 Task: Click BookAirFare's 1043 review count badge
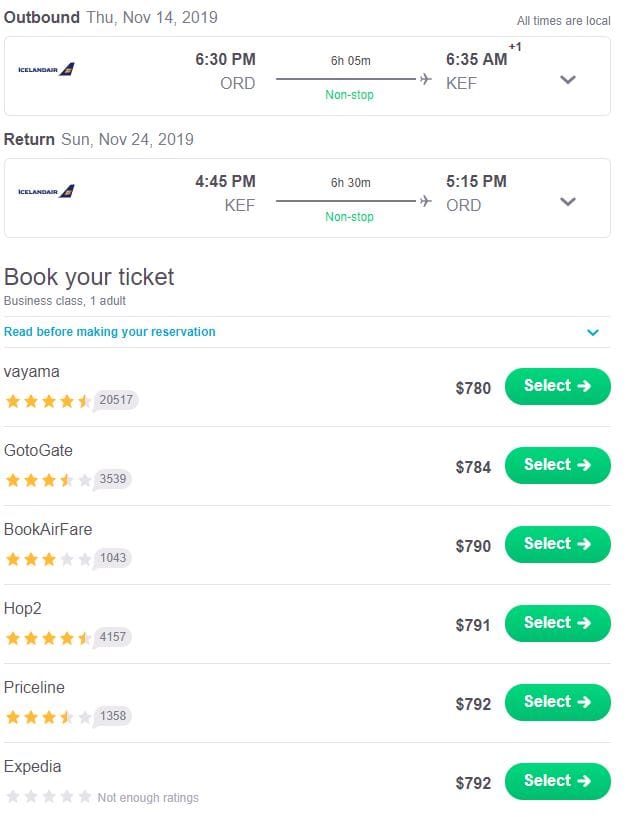click(x=113, y=558)
